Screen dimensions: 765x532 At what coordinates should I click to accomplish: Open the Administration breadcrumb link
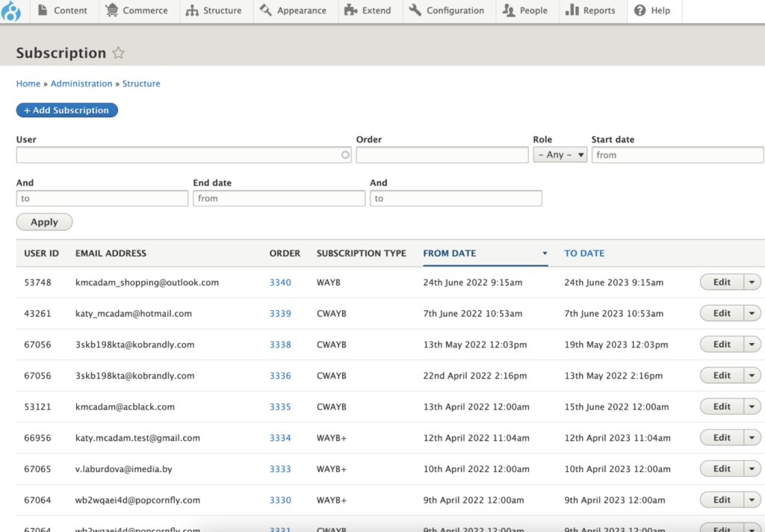pyautogui.click(x=81, y=84)
